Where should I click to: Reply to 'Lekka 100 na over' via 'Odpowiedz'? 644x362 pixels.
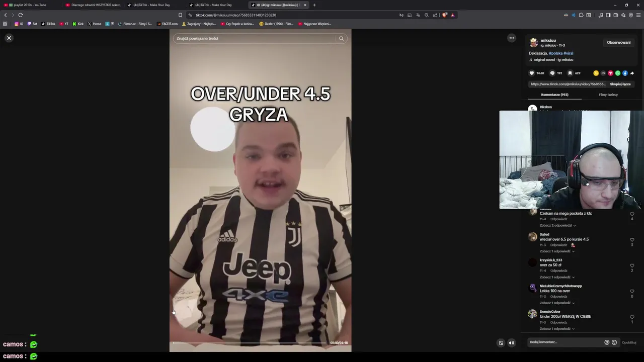[x=558, y=296]
